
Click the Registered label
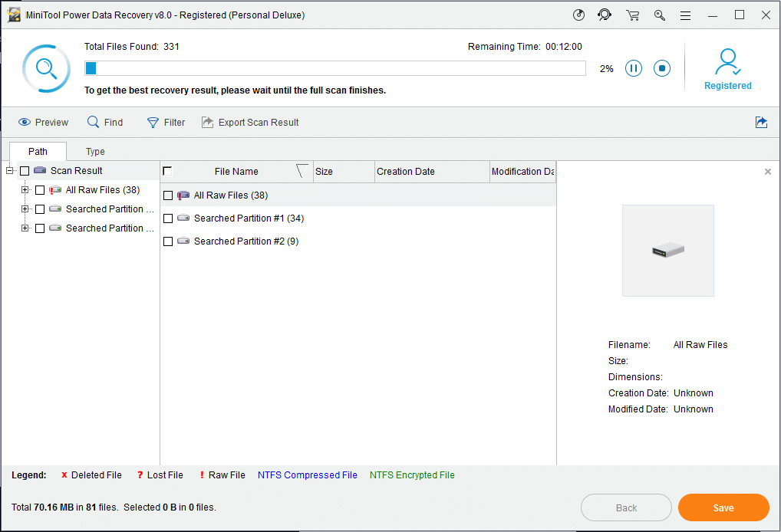tap(728, 86)
